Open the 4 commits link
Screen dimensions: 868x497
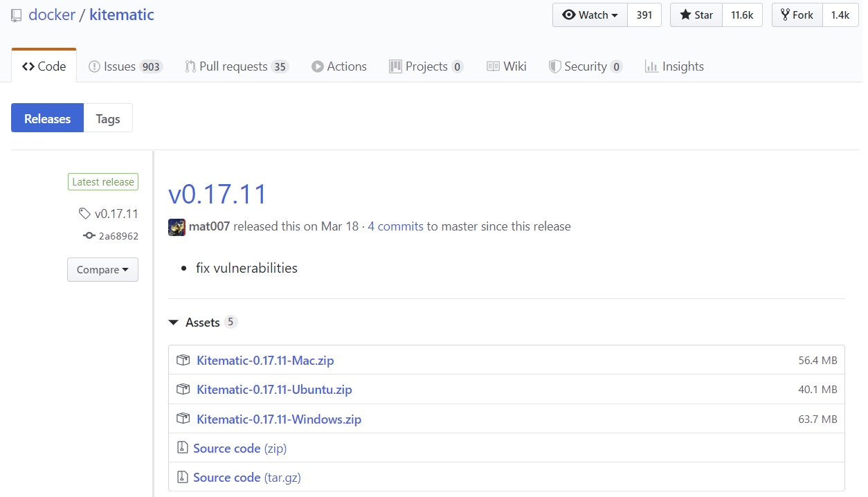pos(395,226)
